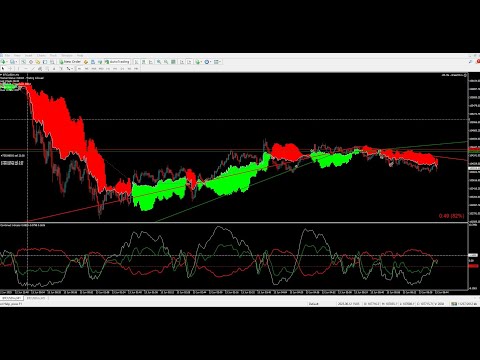Switch to the H4 timeframe
Screen dimensions: 480x360
[115, 68]
